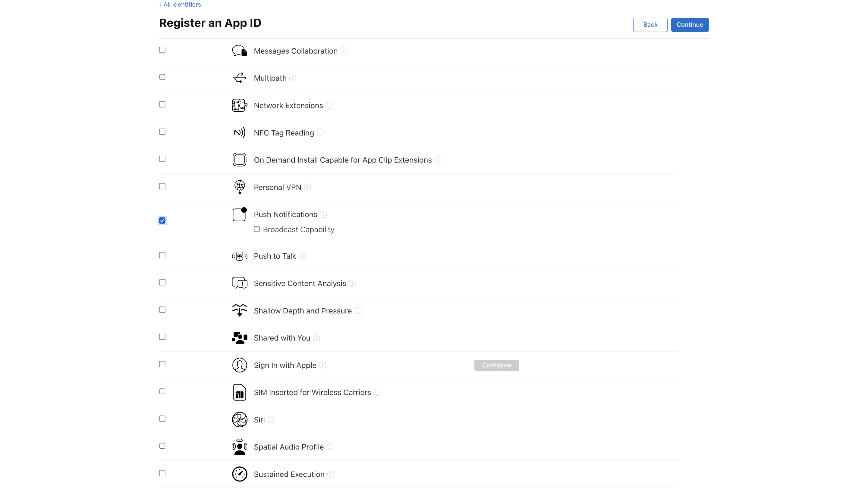Check On Demand Install Capable checkbox

coord(162,159)
